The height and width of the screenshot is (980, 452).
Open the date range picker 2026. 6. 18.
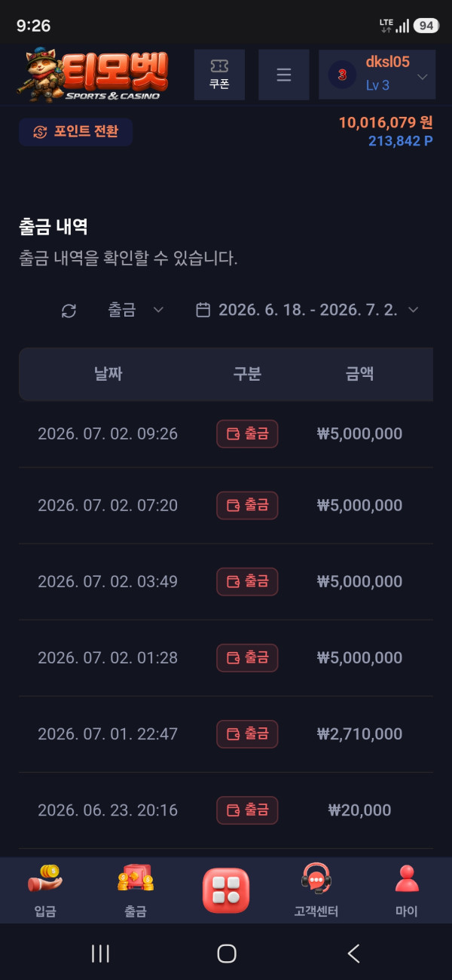tap(307, 310)
